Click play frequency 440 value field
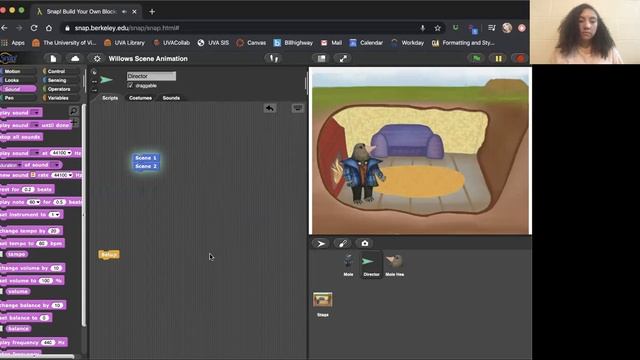640x360 pixels. tap(48, 342)
